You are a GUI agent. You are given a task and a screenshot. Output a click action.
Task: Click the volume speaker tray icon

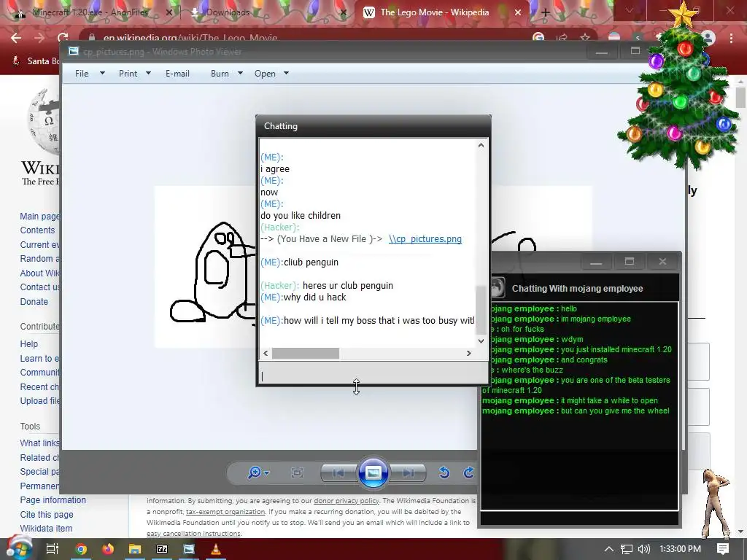(644, 549)
